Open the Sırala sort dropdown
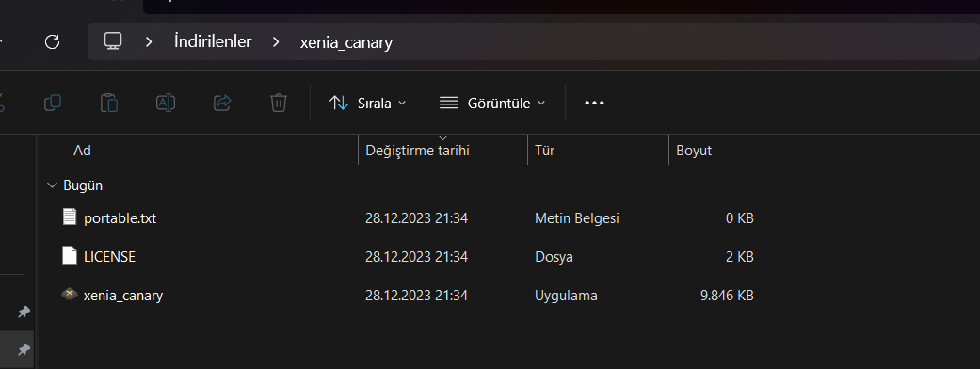The height and width of the screenshot is (369, 980). pos(367,104)
